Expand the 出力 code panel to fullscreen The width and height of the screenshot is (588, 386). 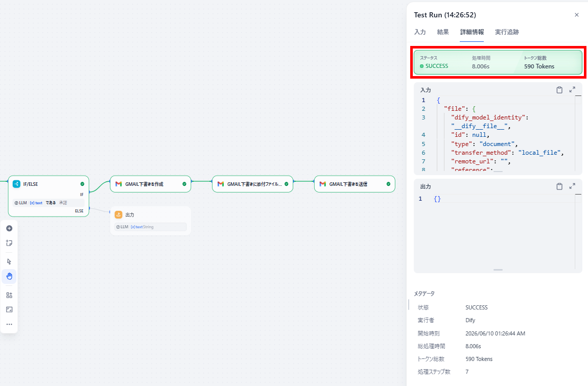pos(572,186)
